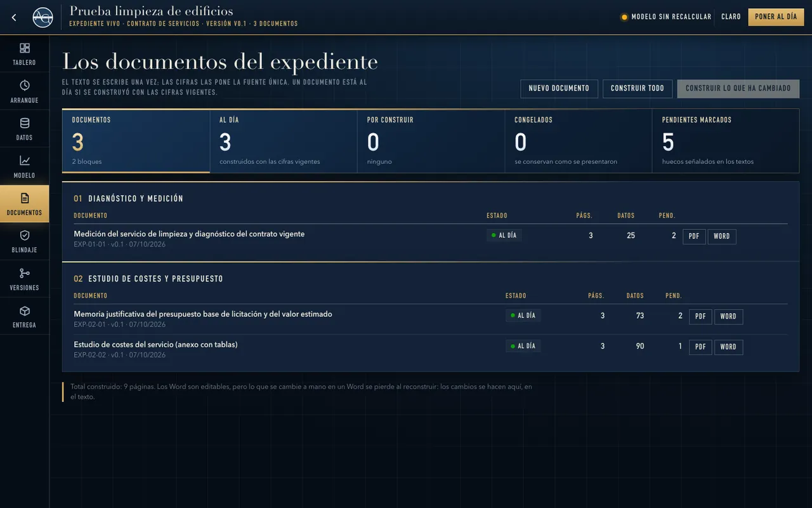Select the Por construir summary card
Viewport: 812px width, 508px height.
coord(431,141)
